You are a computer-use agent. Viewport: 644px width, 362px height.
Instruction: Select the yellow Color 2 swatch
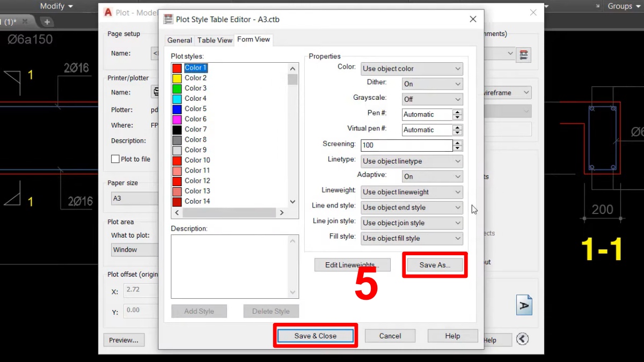pyautogui.click(x=177, y=78)
